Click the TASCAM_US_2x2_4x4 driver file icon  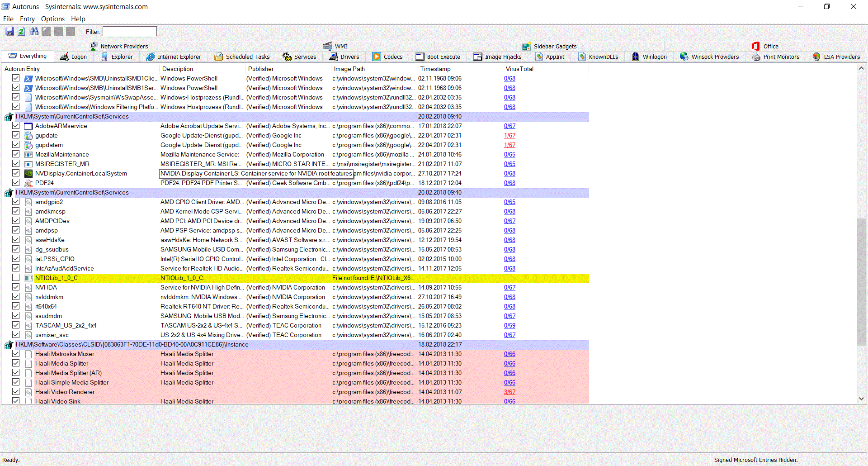pyautogui.click(x=28, y=325)
